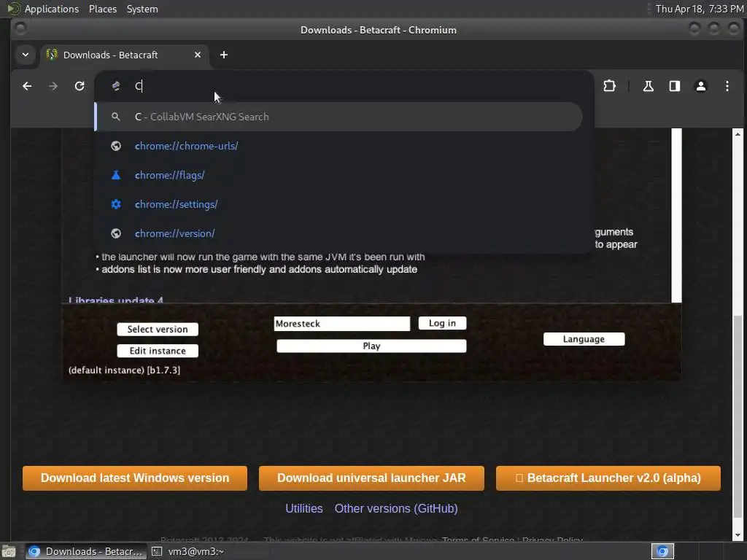Click the Play button

(371, 346)
